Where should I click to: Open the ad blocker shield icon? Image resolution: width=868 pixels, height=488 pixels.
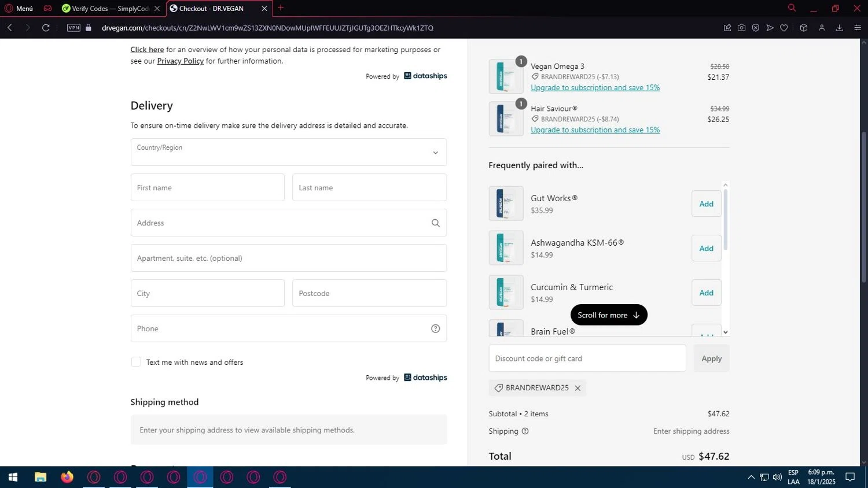coord(756,28)
